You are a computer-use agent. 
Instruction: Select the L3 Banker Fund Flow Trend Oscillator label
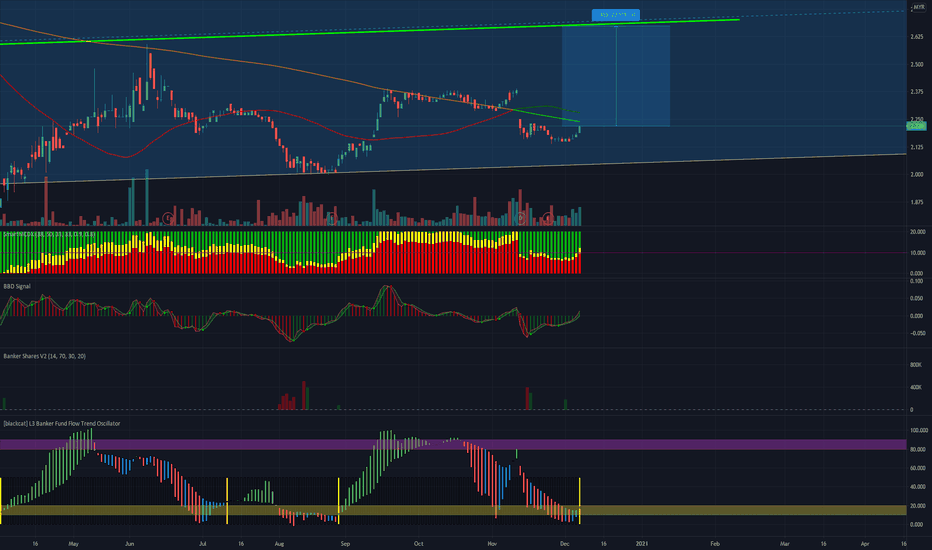pos(62,423)
